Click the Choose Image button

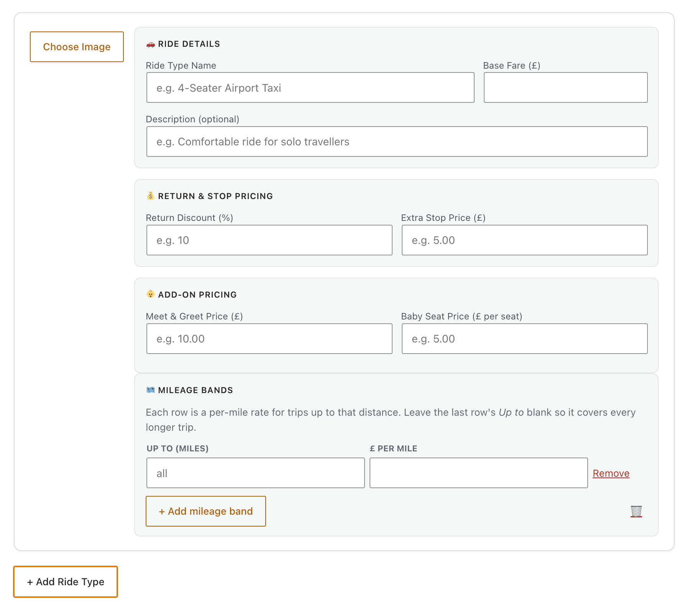[77, 47]
